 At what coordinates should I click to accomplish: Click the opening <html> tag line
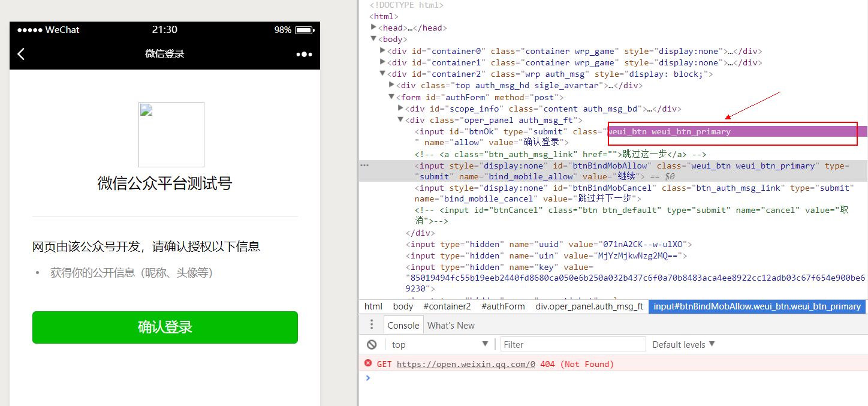tap(384, 16)
